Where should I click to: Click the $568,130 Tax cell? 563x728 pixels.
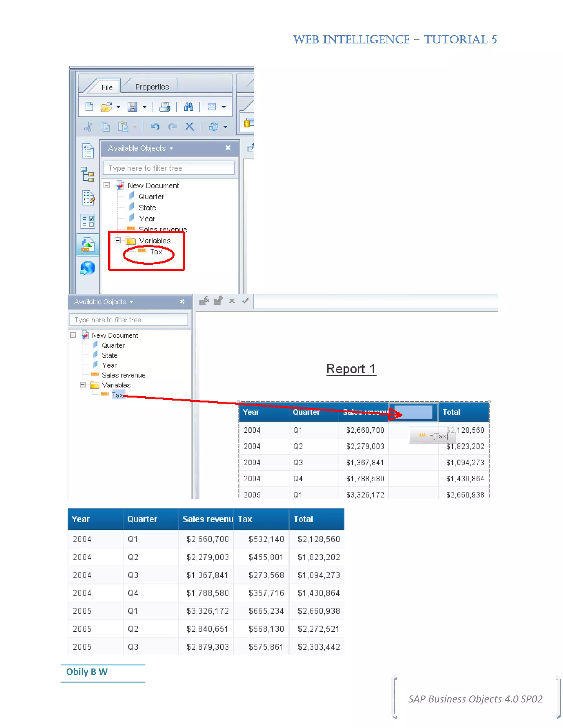[261, 629]
